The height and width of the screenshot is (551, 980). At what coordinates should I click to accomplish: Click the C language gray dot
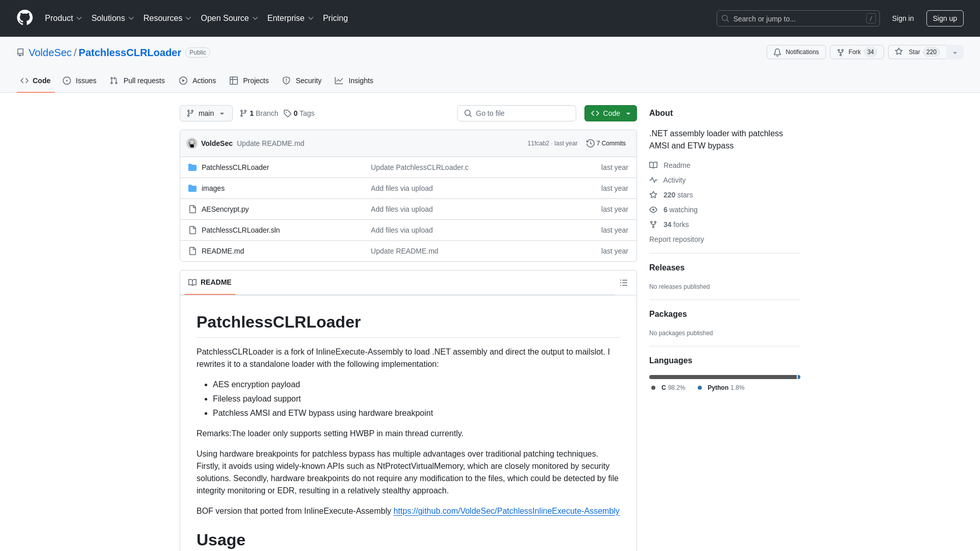click(653, 388)
